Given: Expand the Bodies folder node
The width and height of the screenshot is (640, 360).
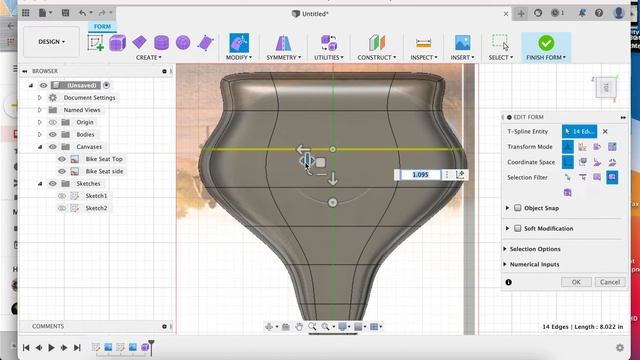Looking at the screenshot, I should coord(40,134).
